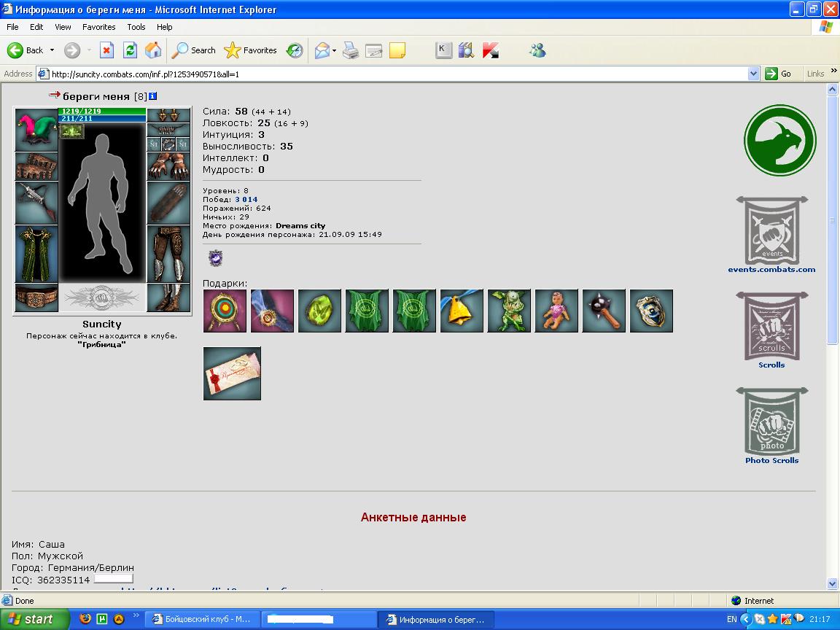Click the Research books toolbar icon
840x630 pixels.
click(x=467, y=50)
